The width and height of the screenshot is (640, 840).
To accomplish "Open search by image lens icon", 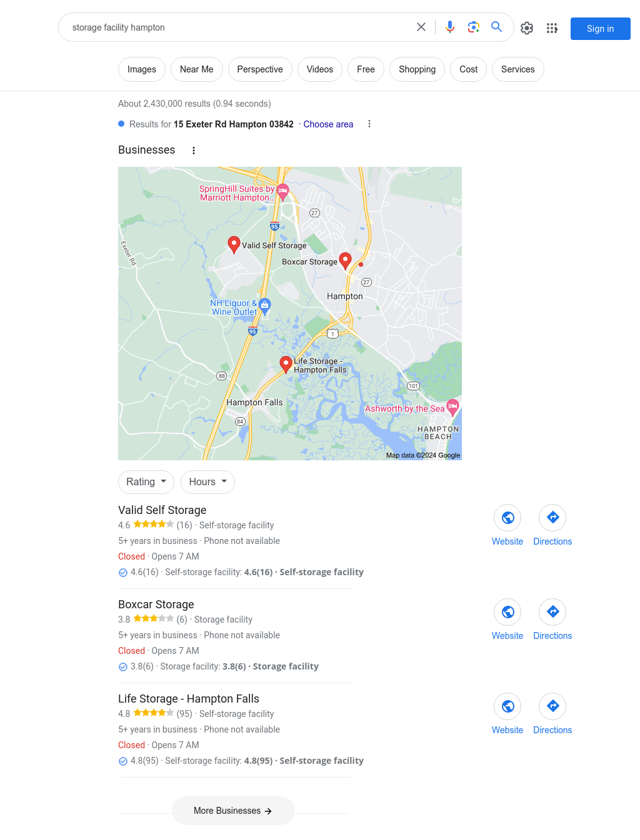I will [x=474, y=27].
